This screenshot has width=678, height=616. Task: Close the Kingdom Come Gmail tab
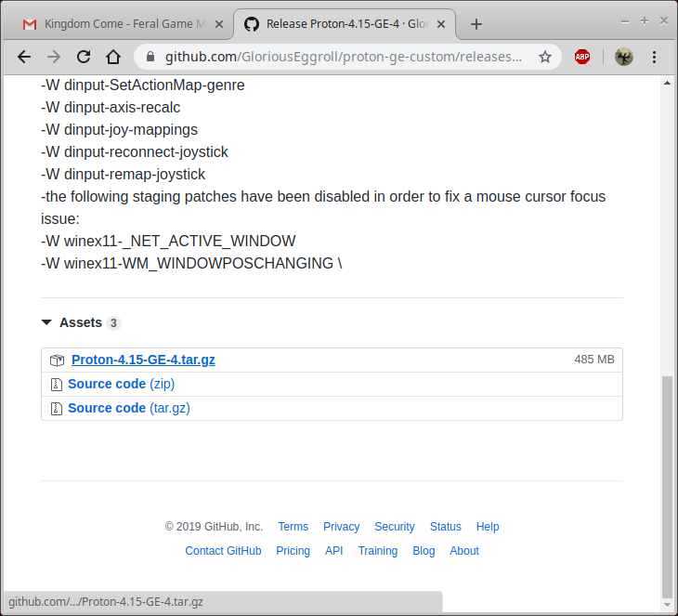pyautogui.click(x=219, y=24)
